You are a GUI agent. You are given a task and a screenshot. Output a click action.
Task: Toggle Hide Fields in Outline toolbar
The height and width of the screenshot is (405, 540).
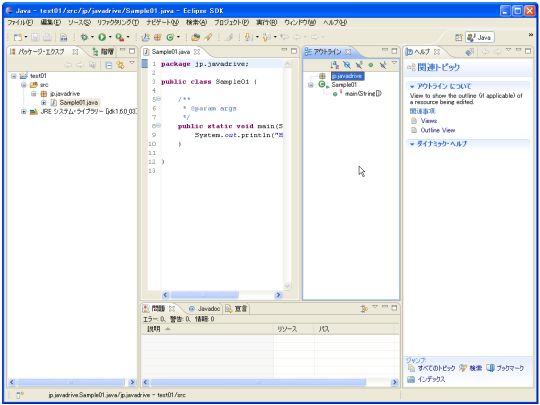347,65
